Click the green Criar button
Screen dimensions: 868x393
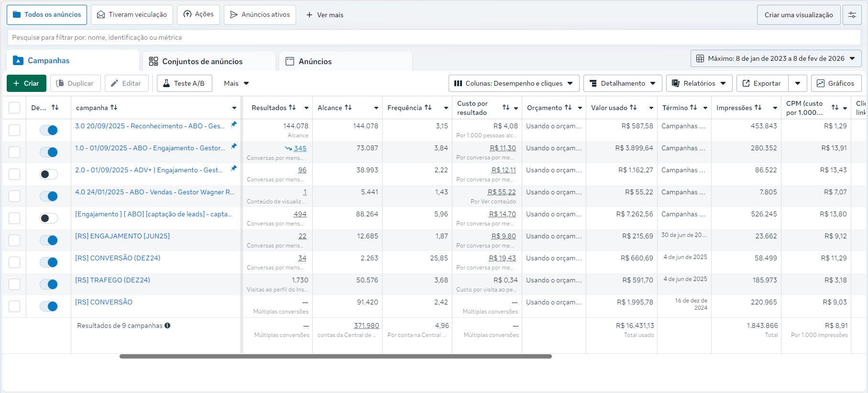point(26,83)
